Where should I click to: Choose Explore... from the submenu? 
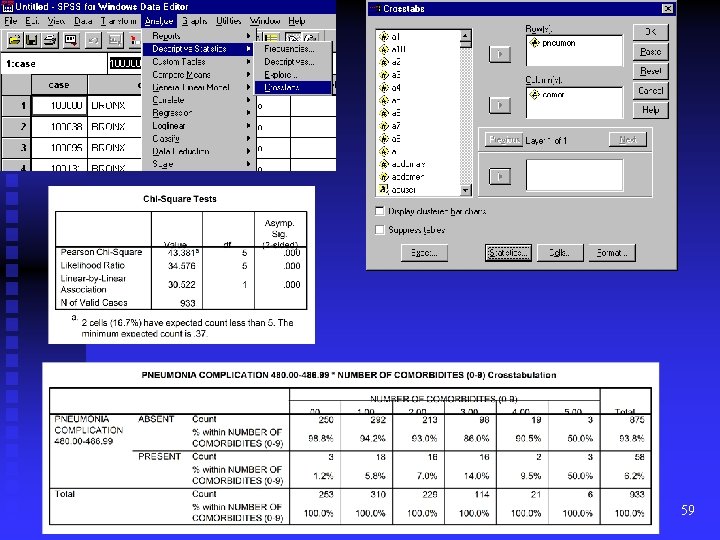292,74
